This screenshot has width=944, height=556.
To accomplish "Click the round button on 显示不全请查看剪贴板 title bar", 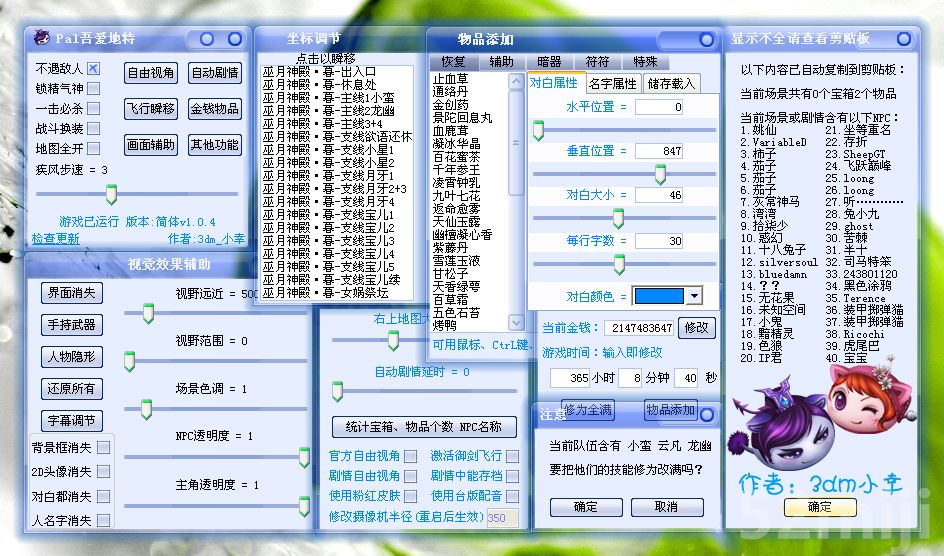I will pos(903,39).
